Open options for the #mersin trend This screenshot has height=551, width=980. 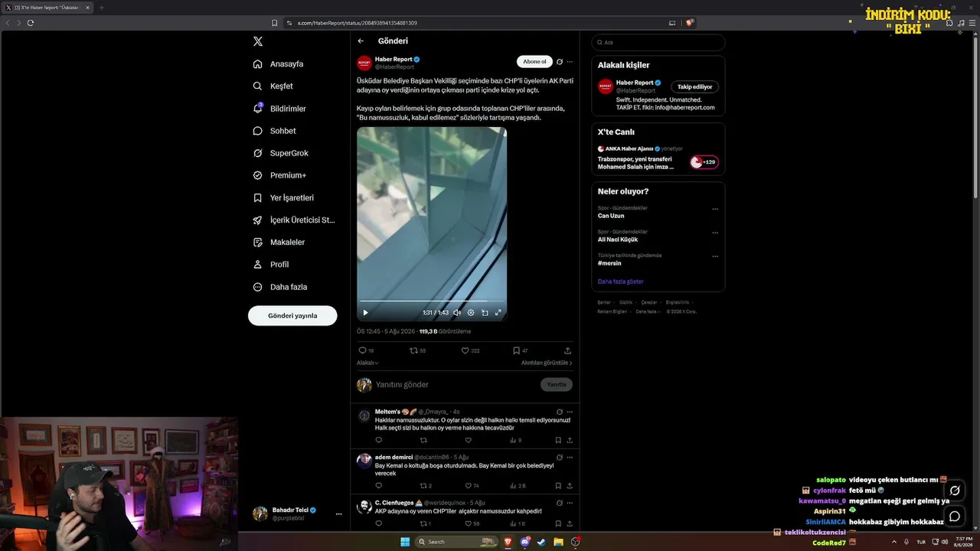point(715,256)
